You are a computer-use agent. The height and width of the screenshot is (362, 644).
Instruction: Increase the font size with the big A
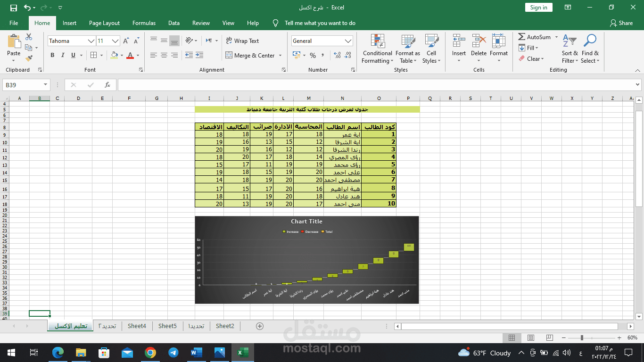(126, 41)
